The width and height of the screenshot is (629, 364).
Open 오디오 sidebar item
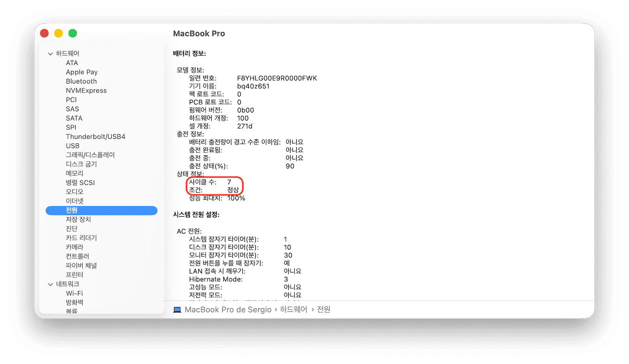pos(75,192)
